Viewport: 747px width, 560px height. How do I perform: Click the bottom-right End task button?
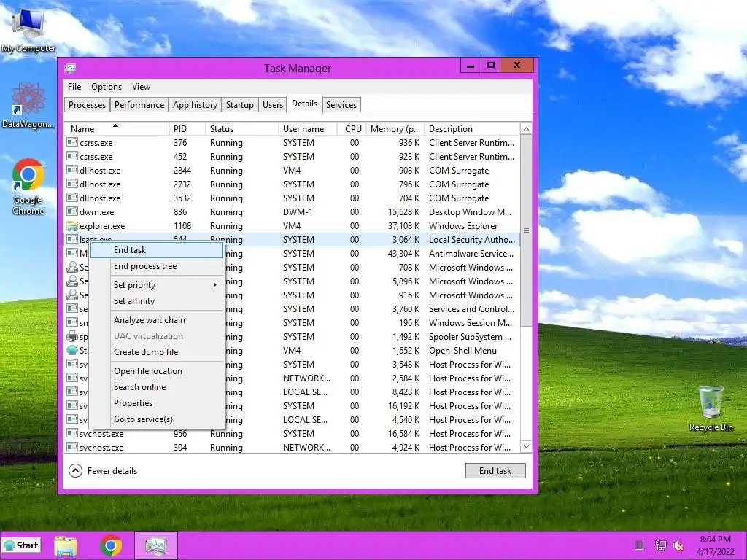(495, 470)
